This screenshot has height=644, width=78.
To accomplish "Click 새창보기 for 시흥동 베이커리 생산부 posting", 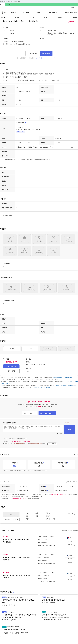I will point(70,544).
